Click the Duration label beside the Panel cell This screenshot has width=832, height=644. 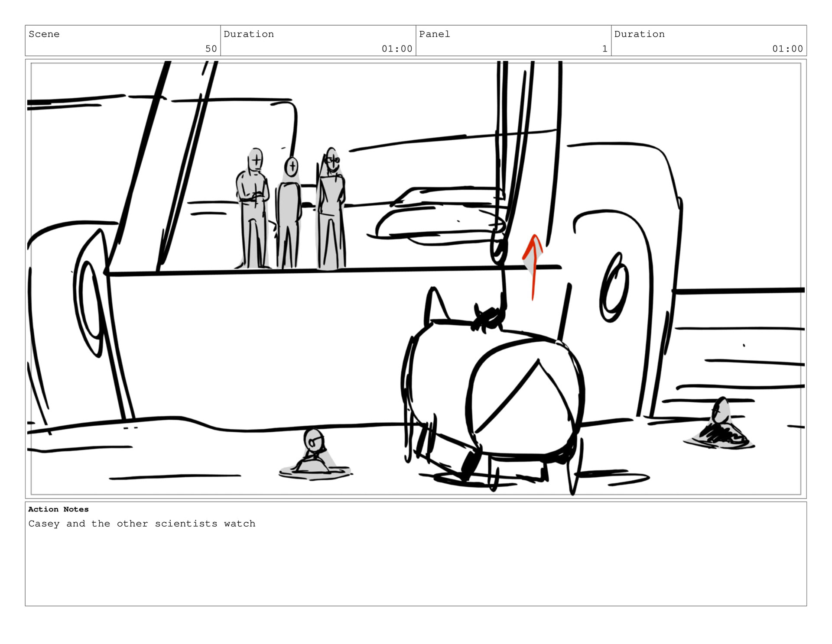coord(639,34)
